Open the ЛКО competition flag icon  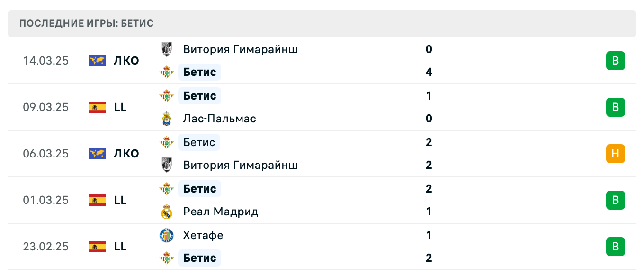pyautogui.click(x=97, y=61)
